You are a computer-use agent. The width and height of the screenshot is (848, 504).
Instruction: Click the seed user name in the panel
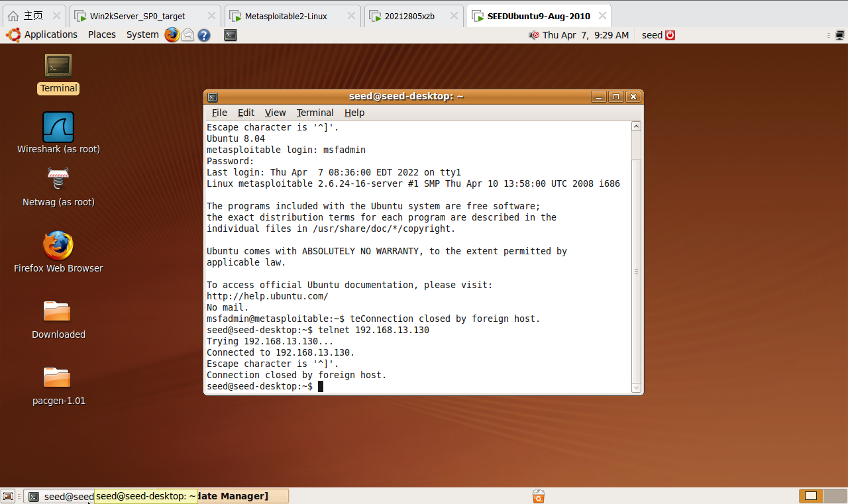coord(652,35)
